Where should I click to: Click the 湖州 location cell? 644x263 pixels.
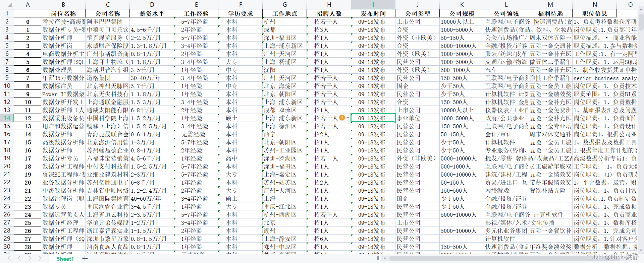pyautogui.click(x=285, y=231)
